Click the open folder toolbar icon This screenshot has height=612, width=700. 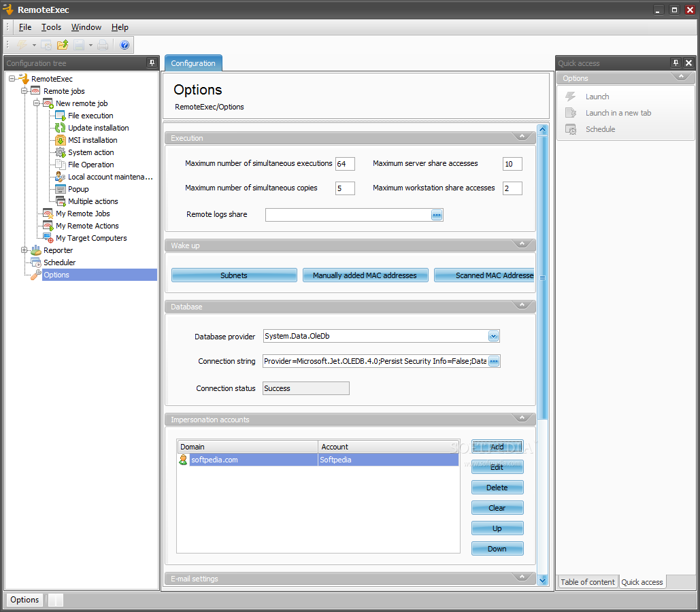tap(63, 45)
